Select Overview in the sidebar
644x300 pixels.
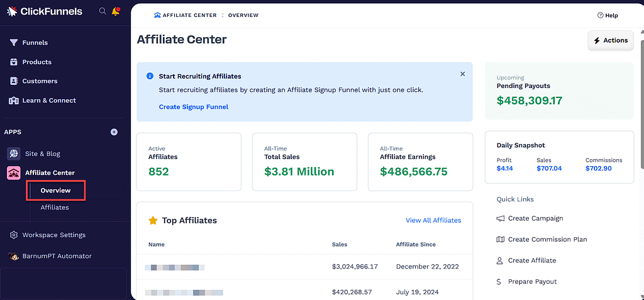tap(55, 191)
